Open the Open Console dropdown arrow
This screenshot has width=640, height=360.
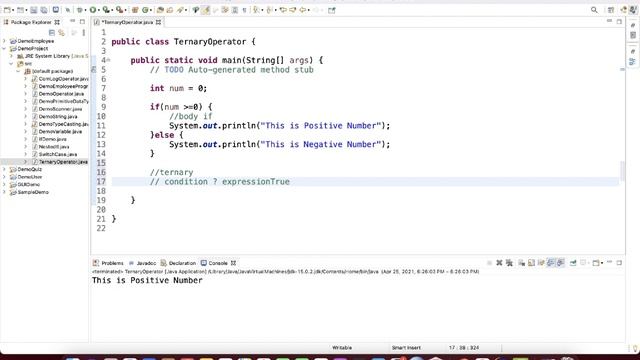(602, 263)
